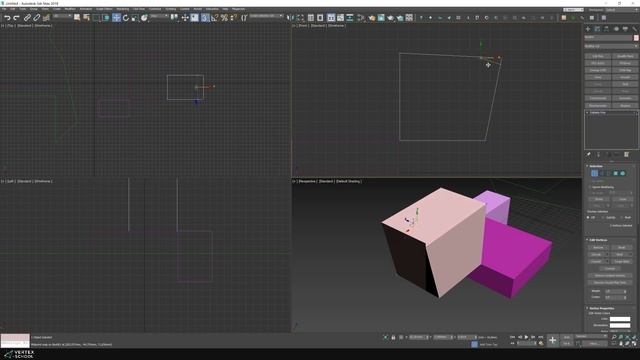Select Vertex sub-object level icon
Viewport: 640px width, 360px height.
click(594, 173)
